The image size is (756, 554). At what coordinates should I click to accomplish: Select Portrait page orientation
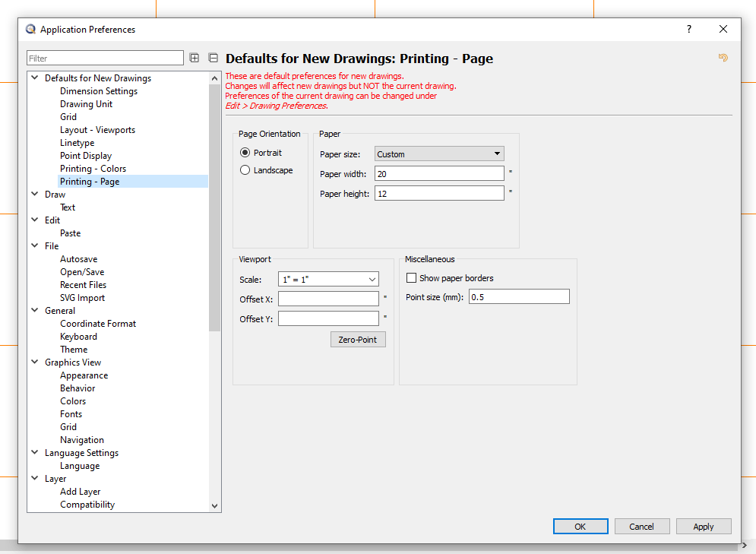(245, 153)
